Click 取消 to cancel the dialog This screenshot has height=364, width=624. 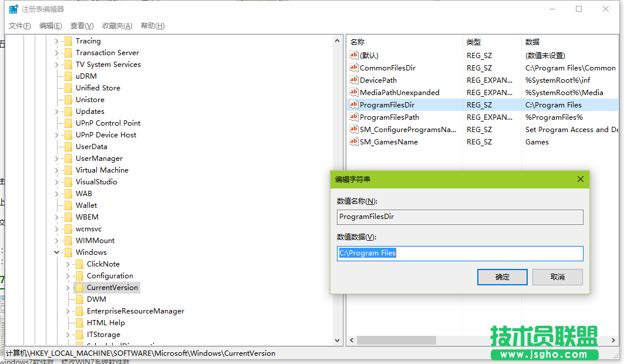point(557,277)
